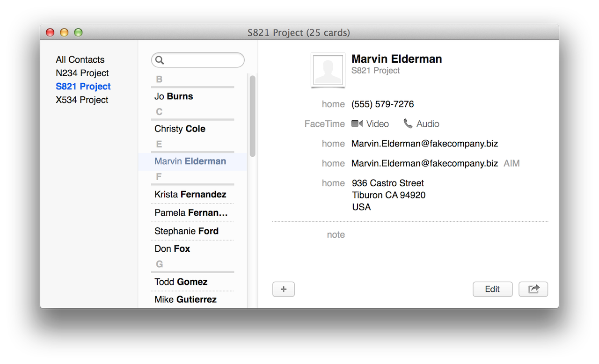Select the S821 Project group
The height and width of the screenshot is (364, 599).
(x=83, y=87)
